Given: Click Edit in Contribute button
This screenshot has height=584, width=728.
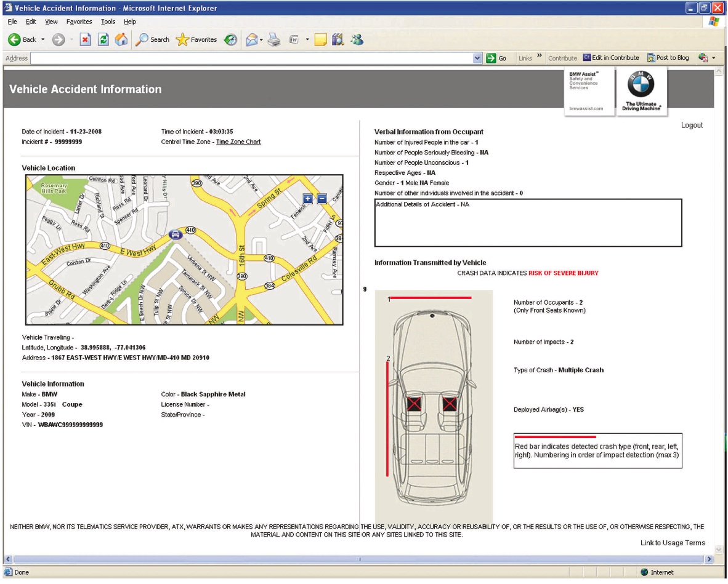Looking at the screenshot, I should (611, 58).
